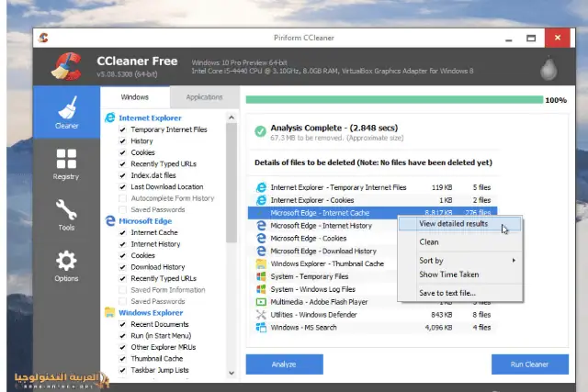
Task: Click the Windows Explorer folder category icon
Action: click(x=110, y=312)
